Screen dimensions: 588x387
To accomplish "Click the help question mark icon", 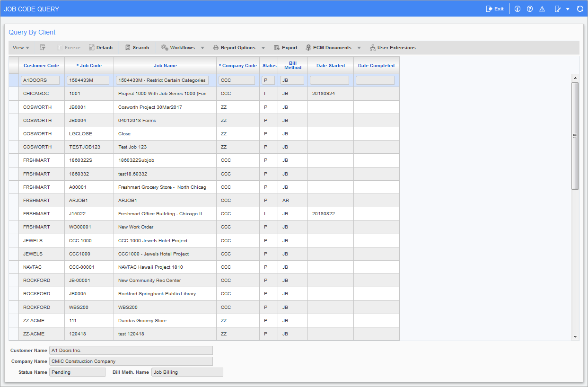I will pos(530,9).
